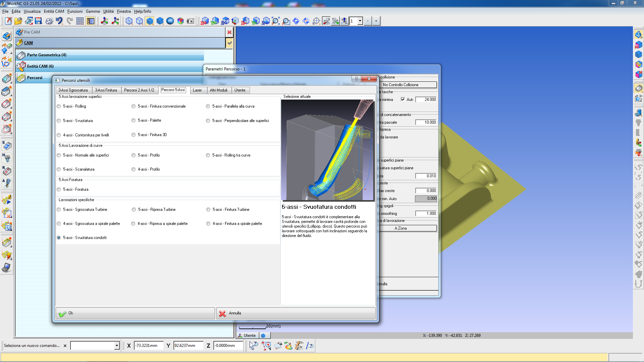Click the zoom-to-fit magnifier icon
Image resolution: width=644 pixels, height=362 pixels.
click(276, 21)
